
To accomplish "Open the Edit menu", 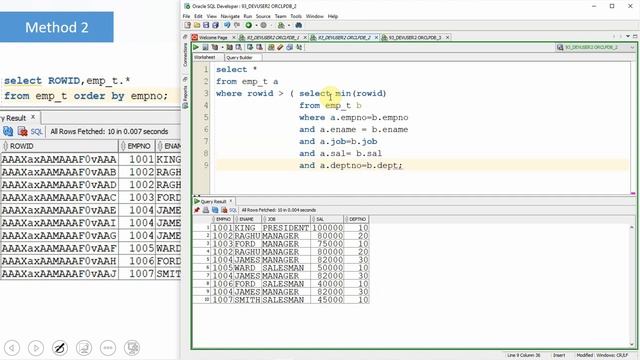I will point(198,16).
